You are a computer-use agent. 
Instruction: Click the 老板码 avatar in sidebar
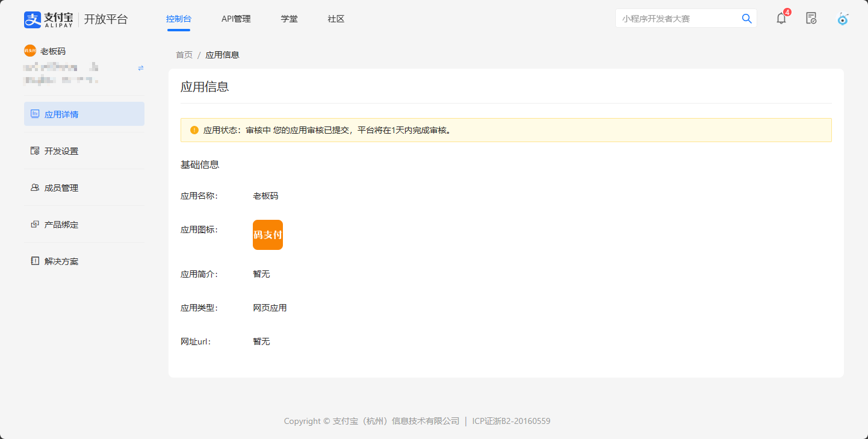coord(30,51)
